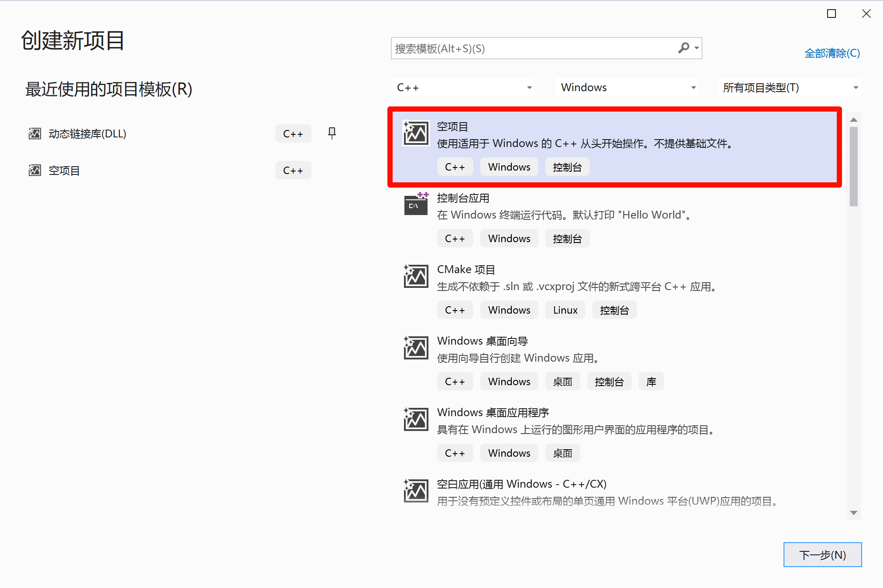Image resolution: width=883 pixels, height=588 pixels.
Task: Toggle the pin for 动态链接库(DLL) template
Action: pyautogui.click(x=332, y=133)
